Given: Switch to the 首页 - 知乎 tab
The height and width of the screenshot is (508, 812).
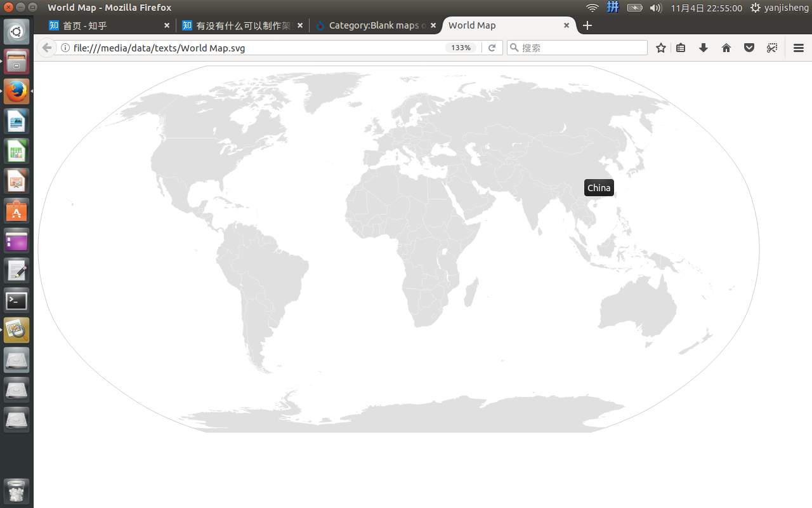Looking at the screenshot, I should point(109,25).
